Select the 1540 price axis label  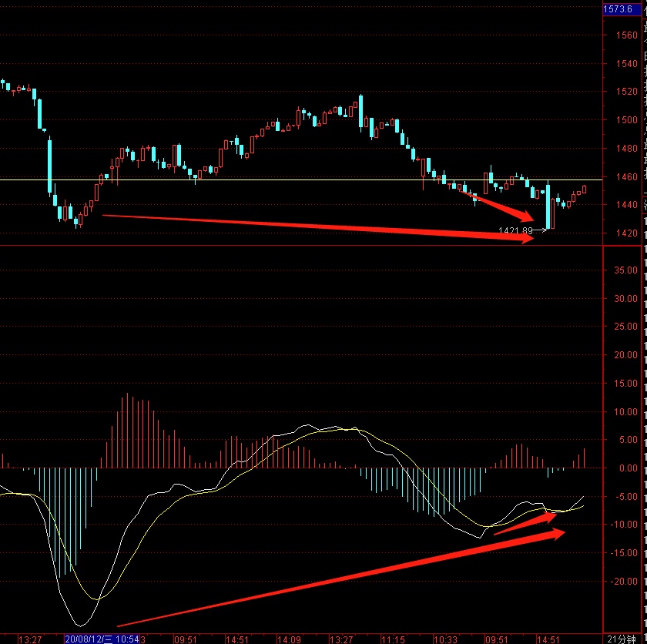[x=627, y=64]
